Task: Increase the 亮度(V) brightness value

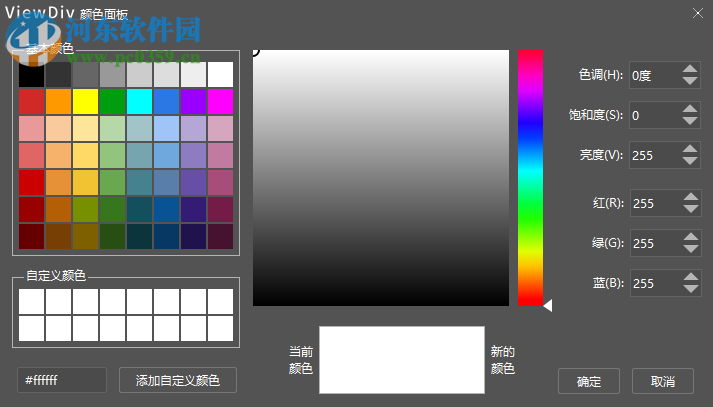Action: coord(690,149)
